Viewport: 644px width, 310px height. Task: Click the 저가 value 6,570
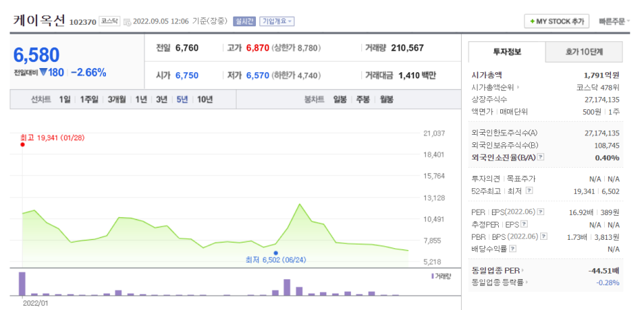[x=257, y=76]
